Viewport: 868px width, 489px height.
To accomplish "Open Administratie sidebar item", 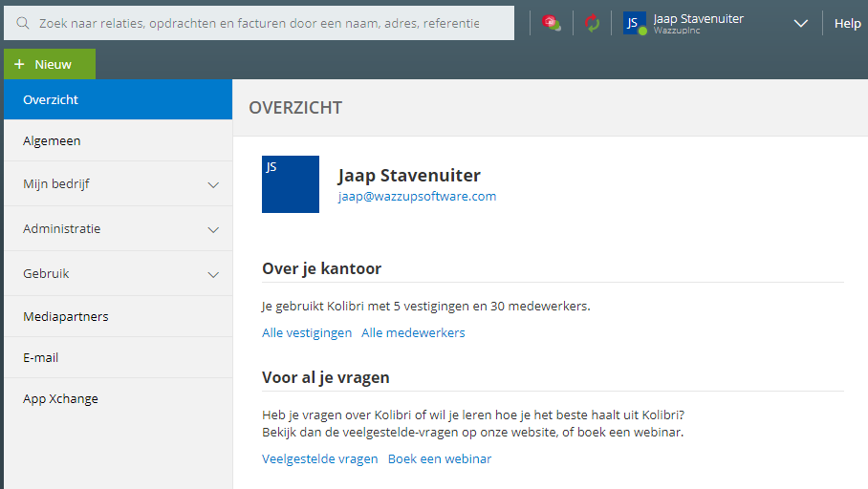I will (118, 228).
